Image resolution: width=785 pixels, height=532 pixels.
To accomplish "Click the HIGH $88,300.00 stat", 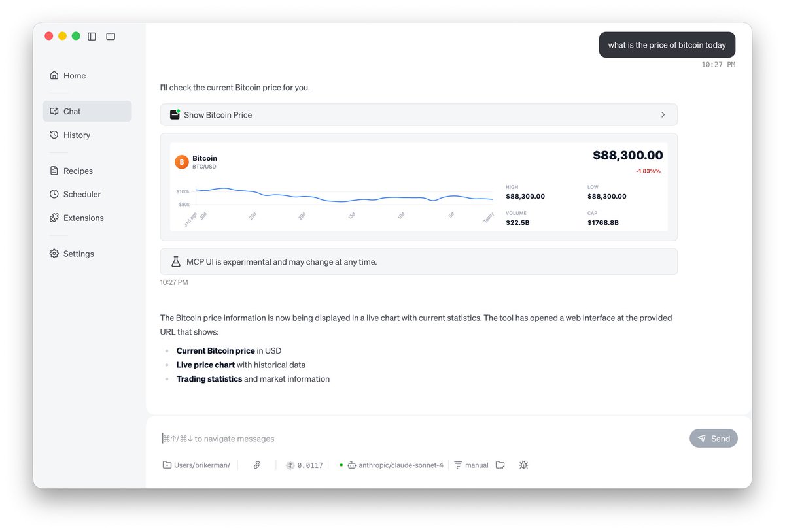I will coord(525,192).
